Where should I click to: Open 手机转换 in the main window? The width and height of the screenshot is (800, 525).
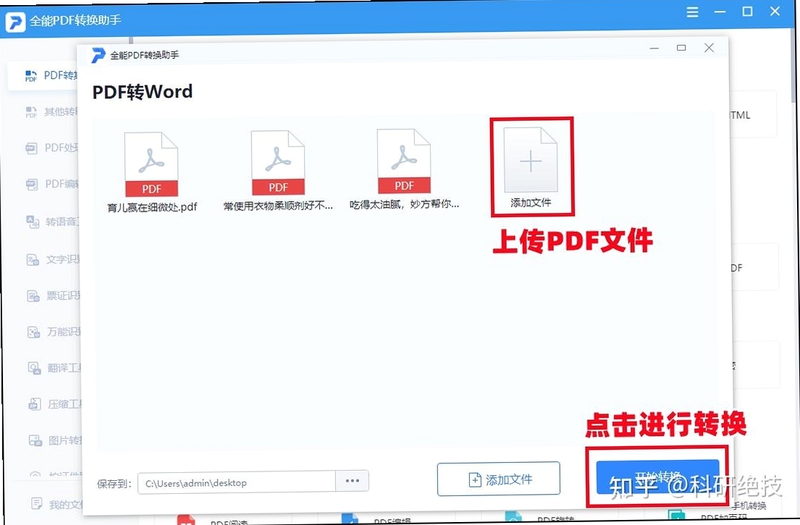749,506
